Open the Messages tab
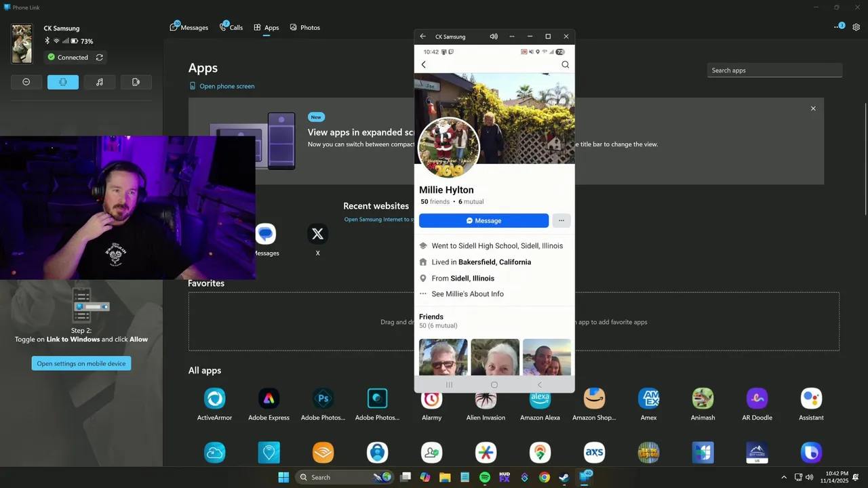The height and width of the screenshot is (488, 868). (189, 28)
